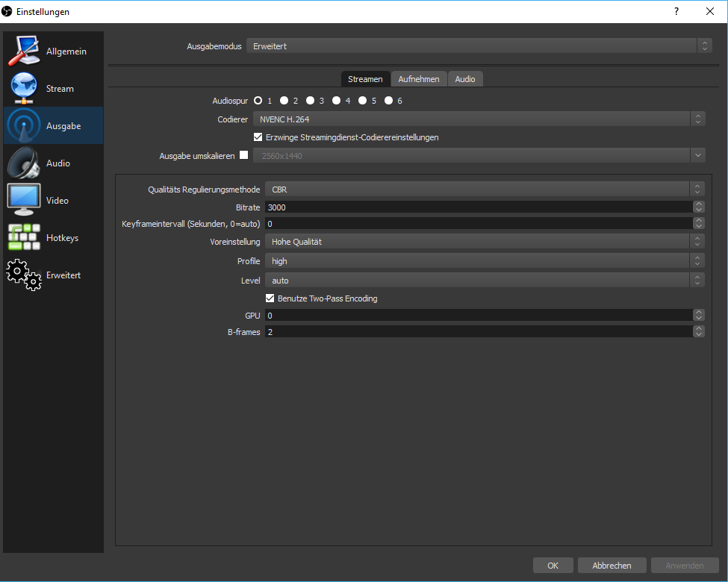Click into the Bitrate input field
The width and height of the screenshot is (728, 582).
[x=479, y=207]
